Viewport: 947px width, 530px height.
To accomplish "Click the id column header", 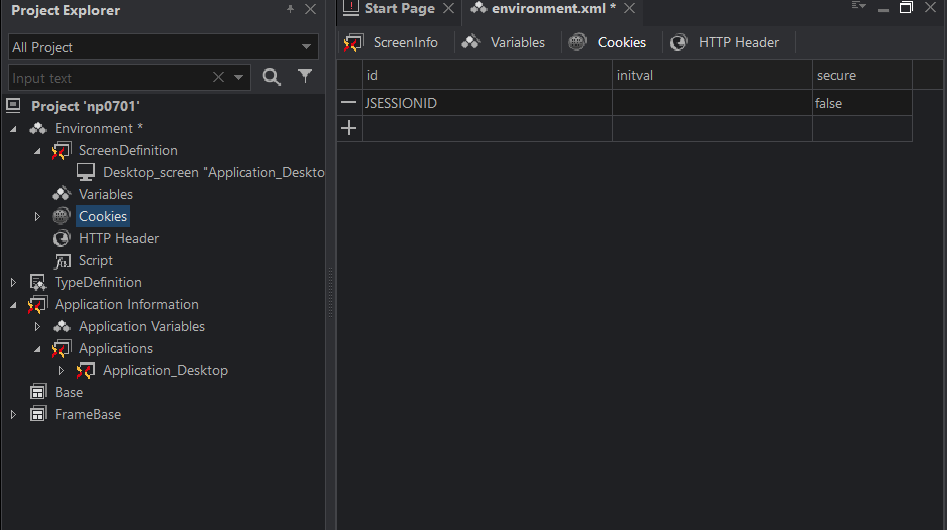I will coord(487,75).
